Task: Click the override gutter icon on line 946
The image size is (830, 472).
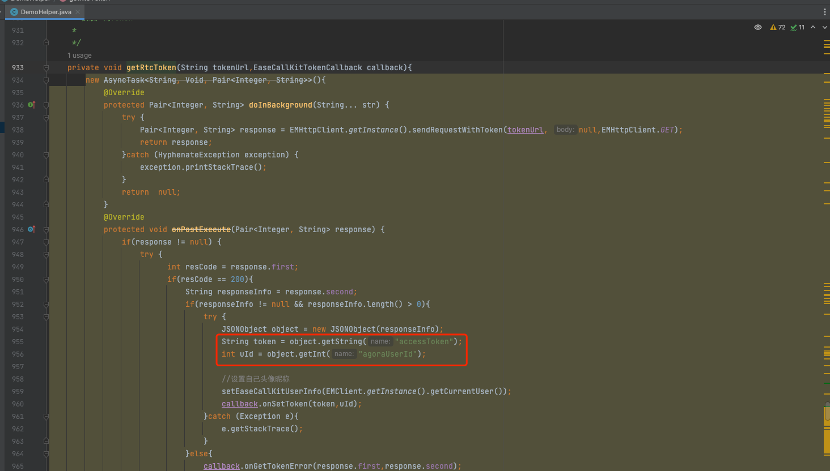Action: click(31, 229)
